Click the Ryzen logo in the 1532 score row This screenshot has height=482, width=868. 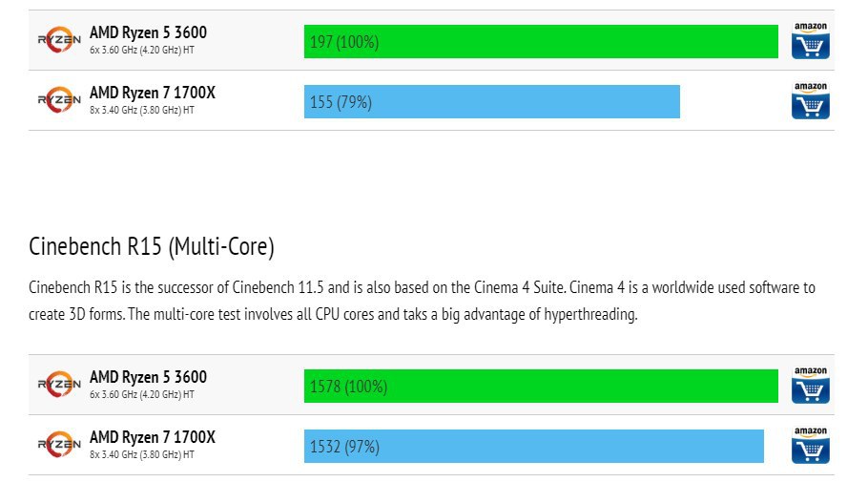[x=59, y=445]
